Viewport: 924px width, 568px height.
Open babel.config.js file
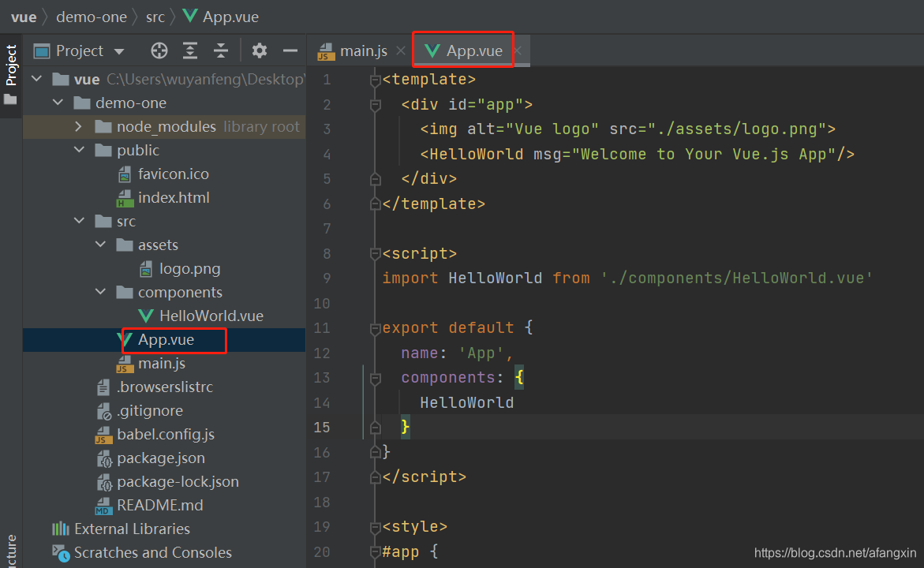click(x=166, y=434)
